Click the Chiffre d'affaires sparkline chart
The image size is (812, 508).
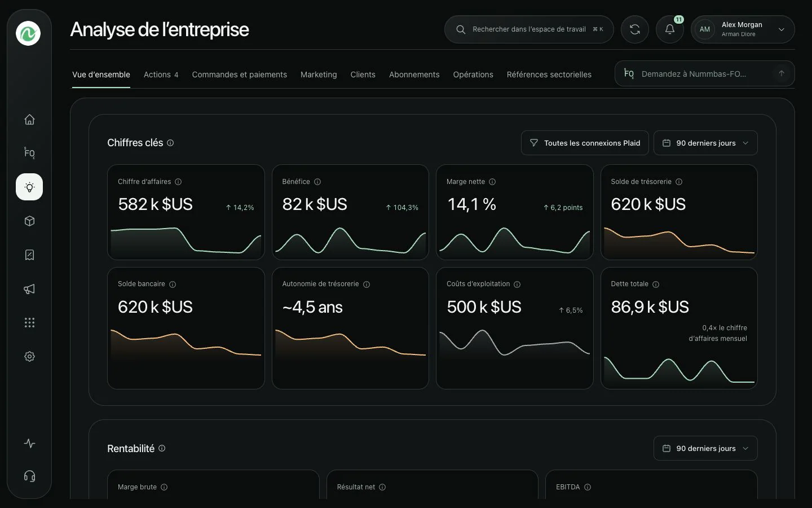point(186,242)
